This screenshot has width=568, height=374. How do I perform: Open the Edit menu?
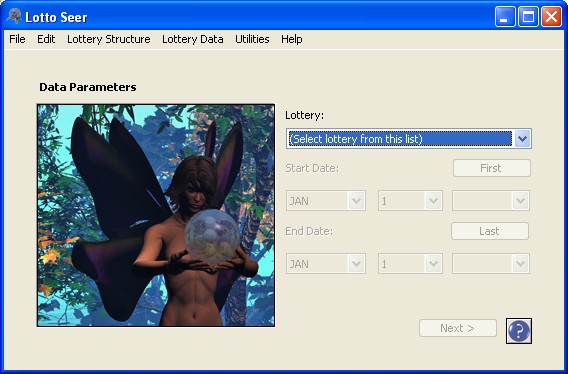point(46,39)
